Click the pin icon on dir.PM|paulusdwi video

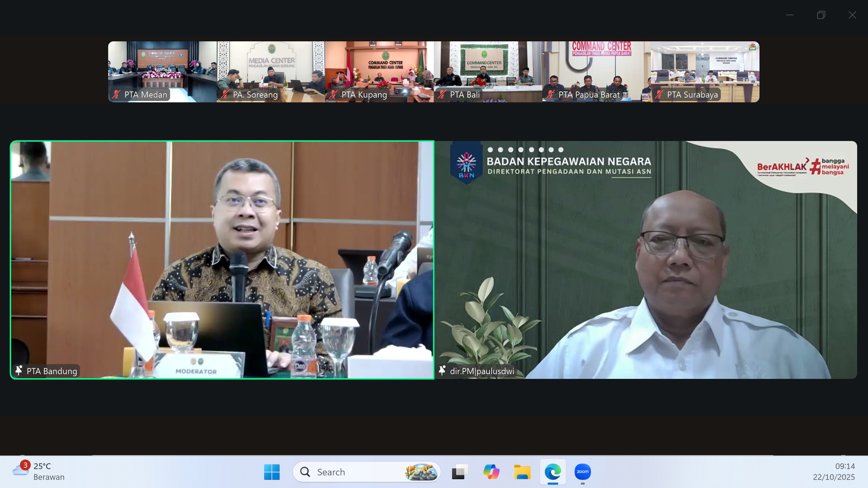click(x=442, y=371)
